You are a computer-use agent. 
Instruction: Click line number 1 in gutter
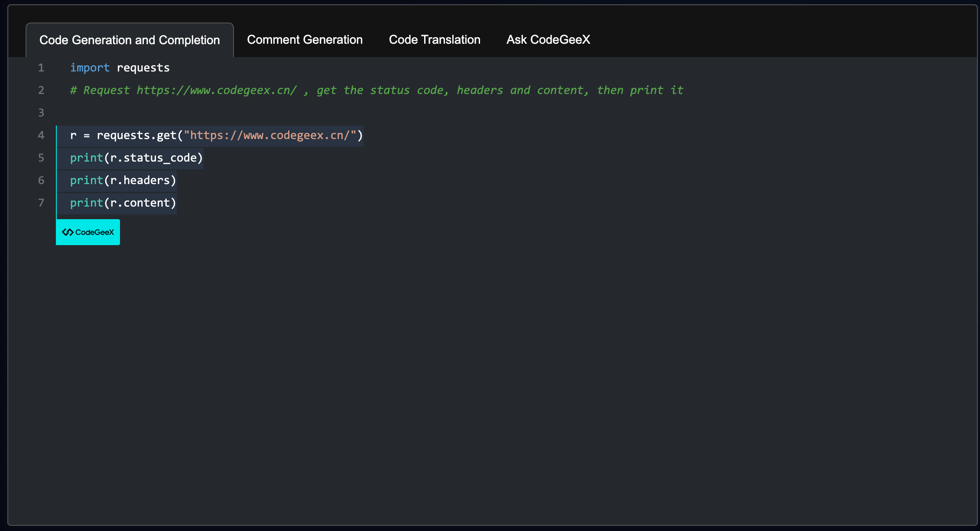coord(41,68)
